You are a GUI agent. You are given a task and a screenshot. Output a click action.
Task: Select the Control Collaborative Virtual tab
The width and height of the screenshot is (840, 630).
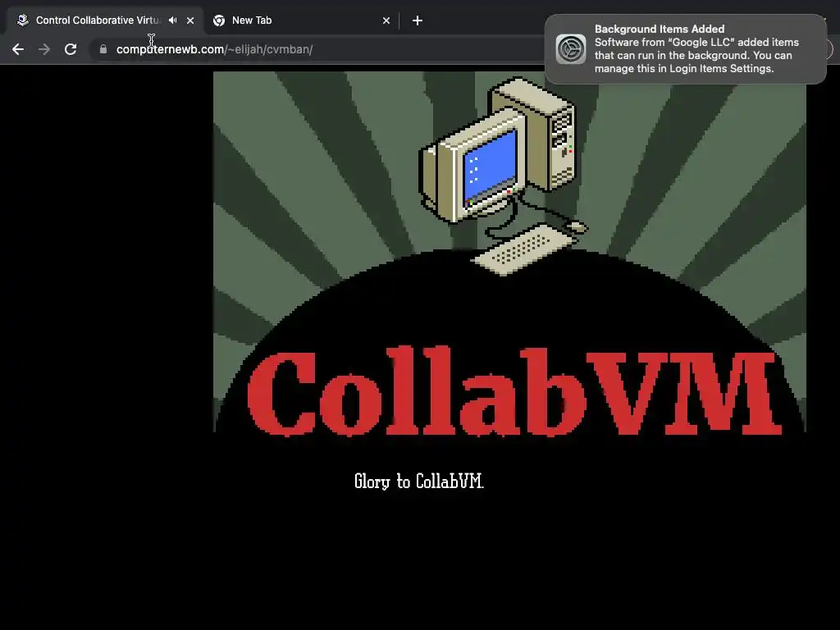105,21
